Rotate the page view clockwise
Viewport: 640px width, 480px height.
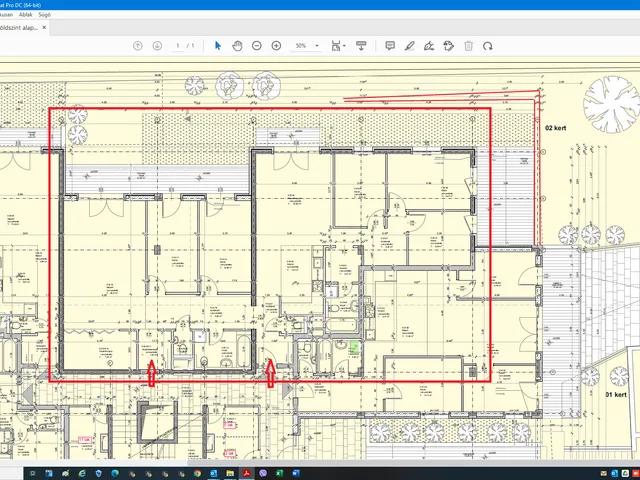click(487, 46)
